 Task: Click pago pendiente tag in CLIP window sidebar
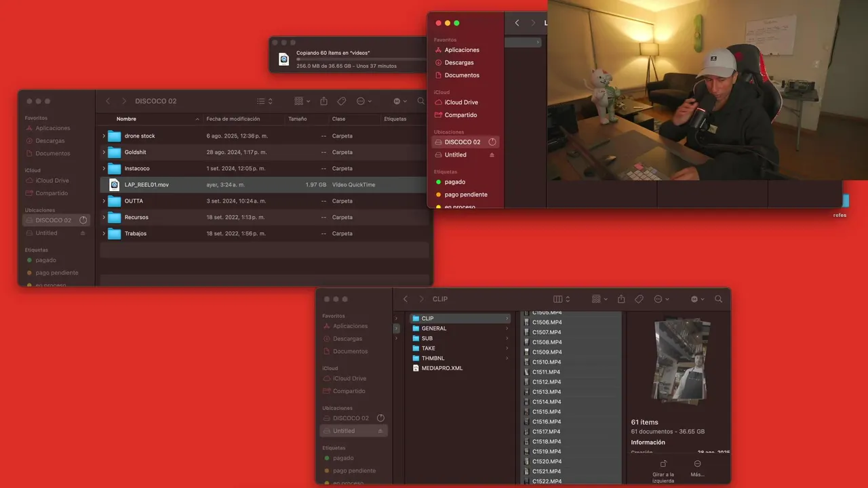(349, 471)
